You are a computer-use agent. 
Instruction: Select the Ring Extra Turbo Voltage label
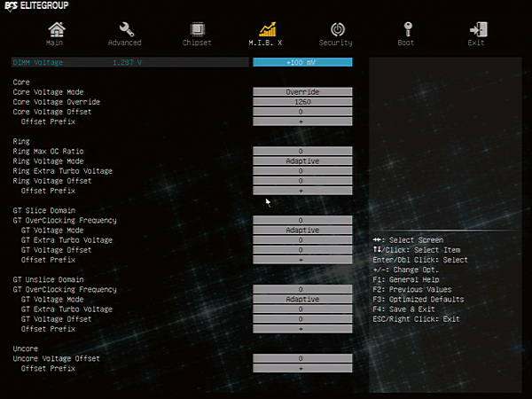[x=62, y=170]
